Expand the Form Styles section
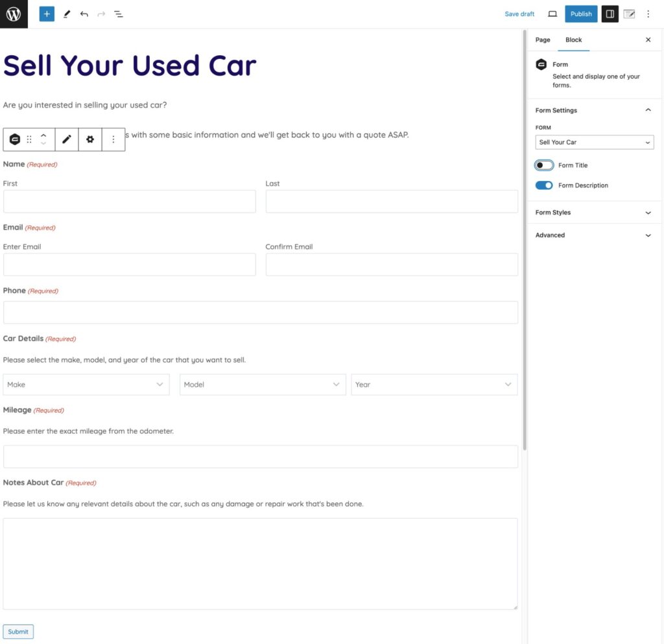664x644 pixels. tap(594, 213)
